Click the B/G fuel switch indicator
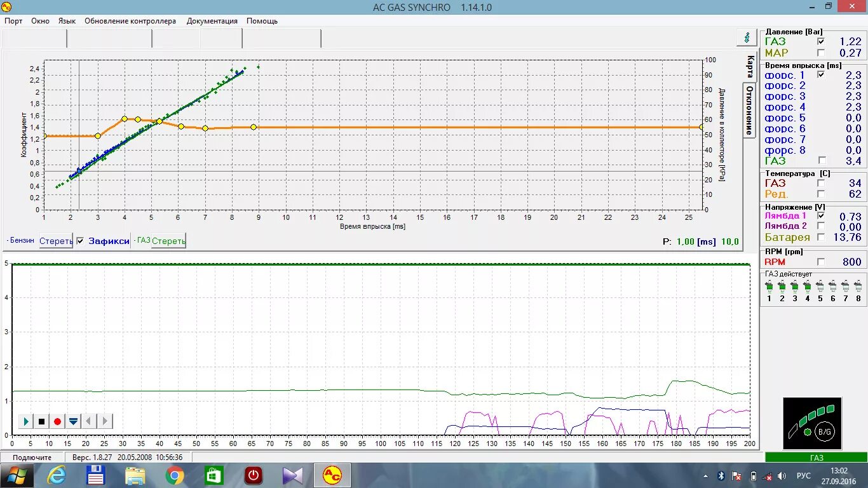This screenshot has width=868, height=488. pyautogui.click(x=824, y=432)
